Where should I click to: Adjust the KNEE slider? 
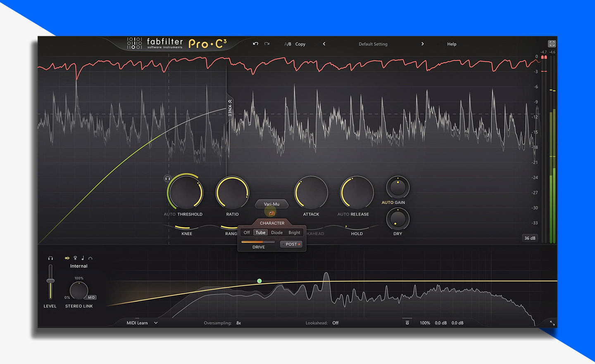pos(187,227)
